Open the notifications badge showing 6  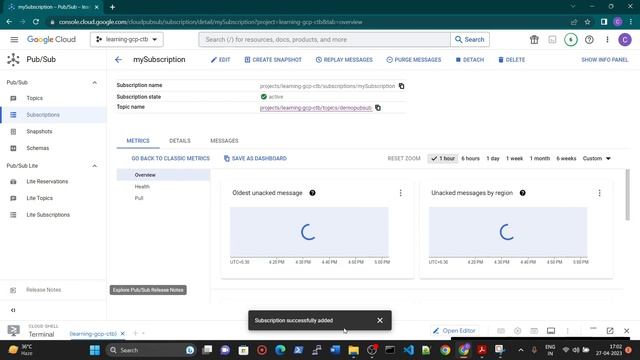point(571,40)
